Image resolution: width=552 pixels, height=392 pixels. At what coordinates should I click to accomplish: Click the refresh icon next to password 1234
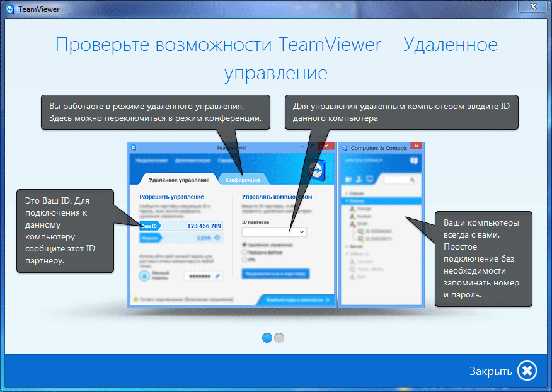(217, 238)
